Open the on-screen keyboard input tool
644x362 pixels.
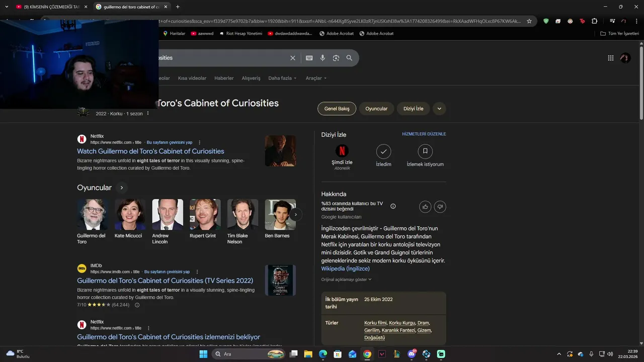309,58
